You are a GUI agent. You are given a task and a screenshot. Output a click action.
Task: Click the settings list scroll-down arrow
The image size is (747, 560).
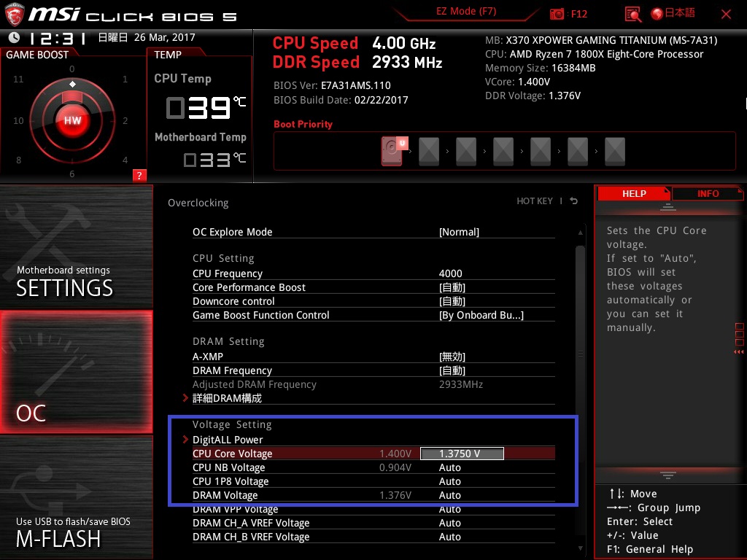point(580,548)
